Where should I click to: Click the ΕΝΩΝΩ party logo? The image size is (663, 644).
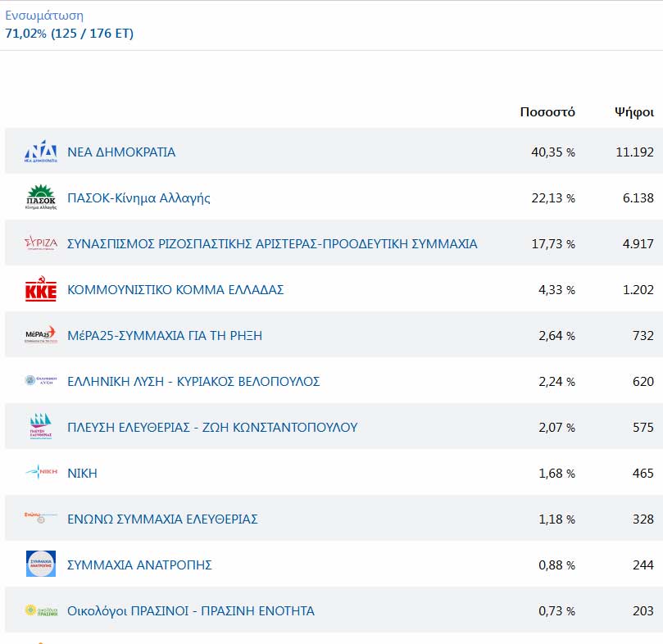(41, 518)
